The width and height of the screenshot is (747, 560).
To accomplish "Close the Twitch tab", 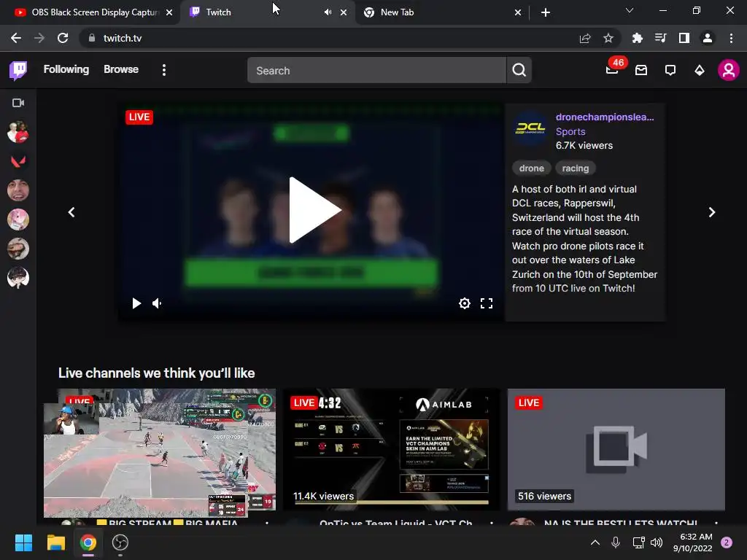I will pos(344,13).
